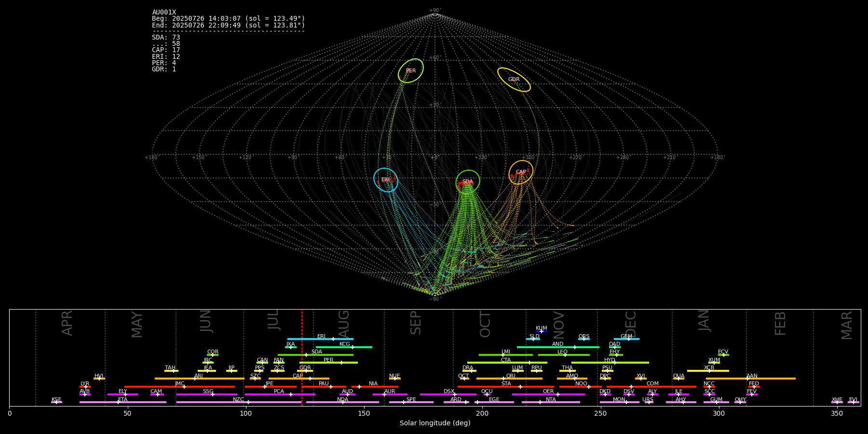Select the End: 20250726 22:09:49 line

click(229, 25)
